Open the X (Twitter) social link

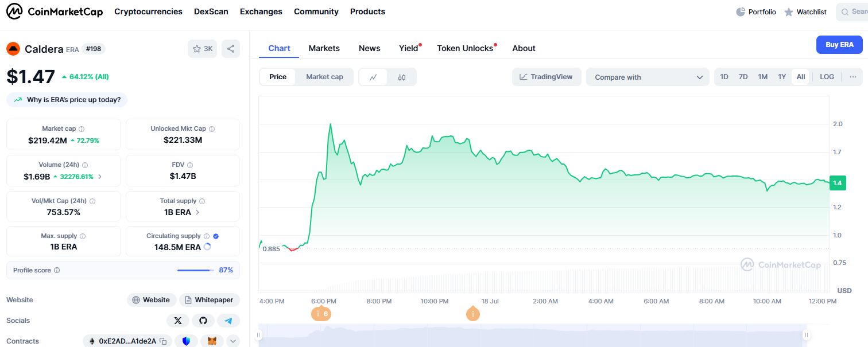178,321
